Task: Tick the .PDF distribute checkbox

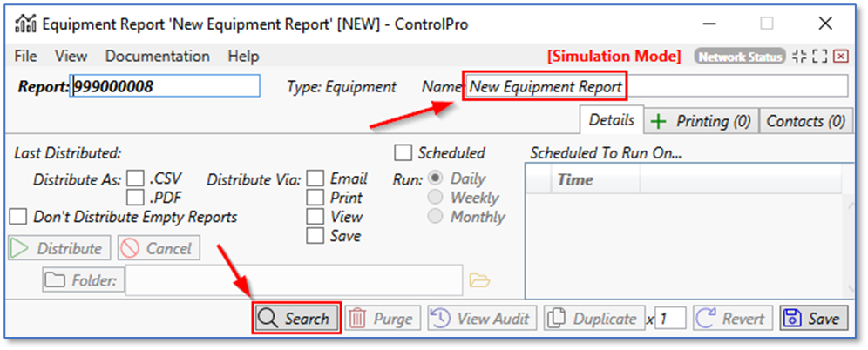Action: (x=135, y=198)
